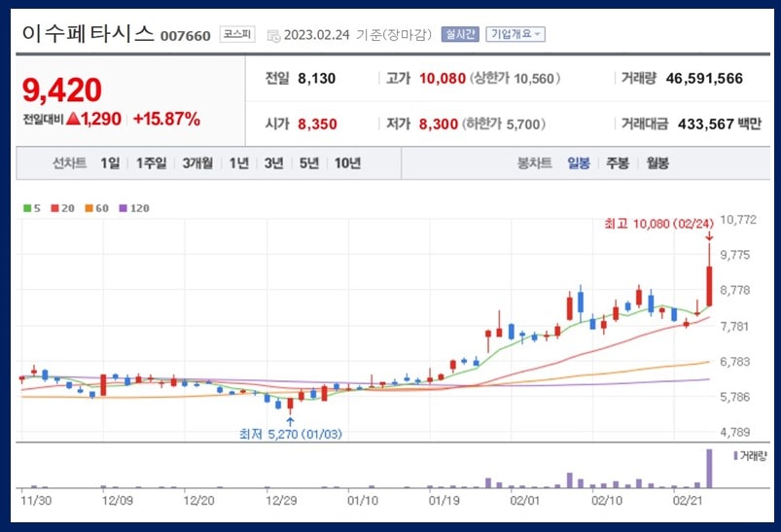Click the 02/10 date axis label

(x=607, y=500)
